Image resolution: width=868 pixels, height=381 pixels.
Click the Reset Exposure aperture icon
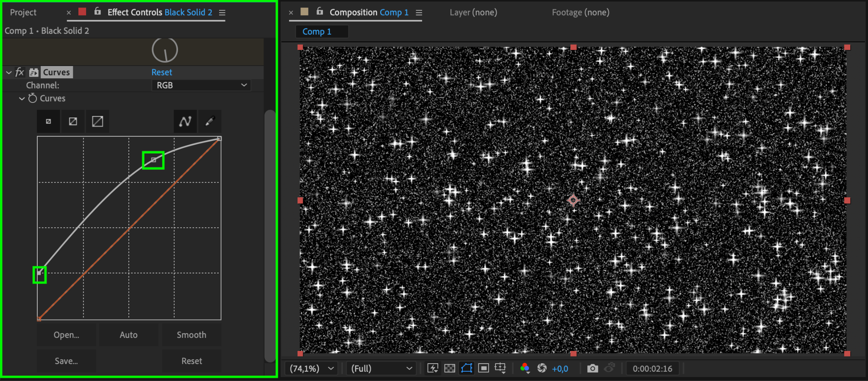tap(542, 368)
